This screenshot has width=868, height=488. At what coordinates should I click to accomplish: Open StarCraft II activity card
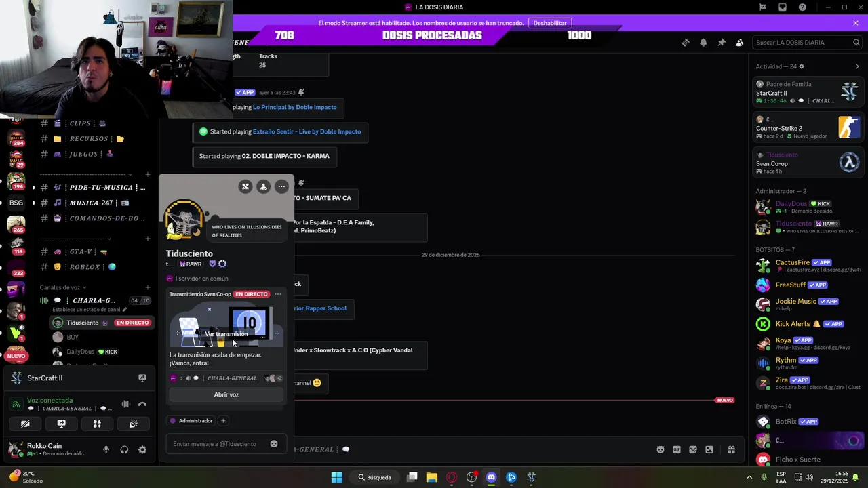[x=808, y=92]
